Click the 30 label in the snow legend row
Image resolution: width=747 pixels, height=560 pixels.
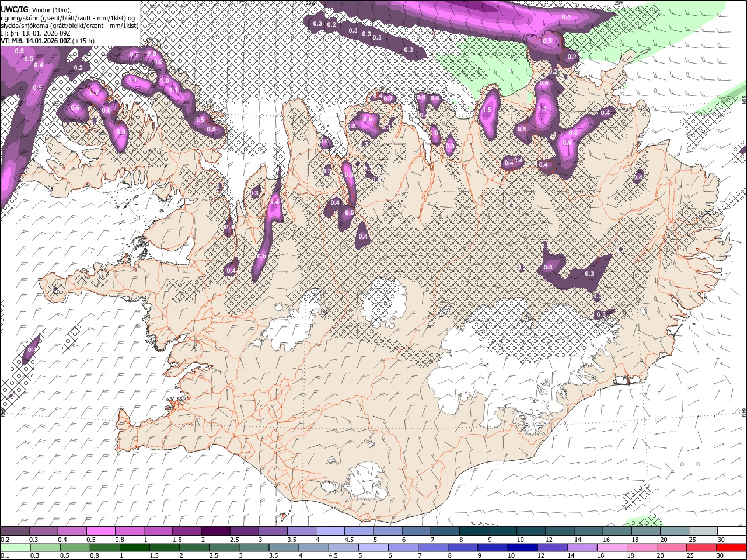(x=721, y=540)
